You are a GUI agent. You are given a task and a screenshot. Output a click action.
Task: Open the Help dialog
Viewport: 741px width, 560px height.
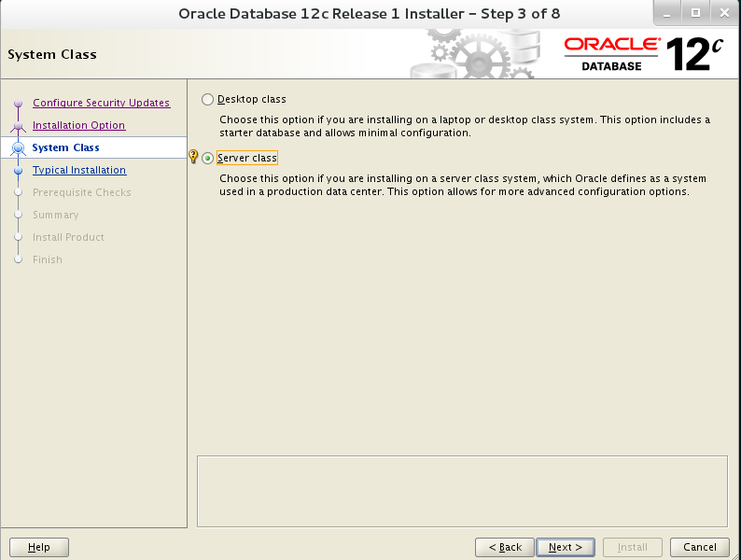pyautogui.click(x=39, y=547)
